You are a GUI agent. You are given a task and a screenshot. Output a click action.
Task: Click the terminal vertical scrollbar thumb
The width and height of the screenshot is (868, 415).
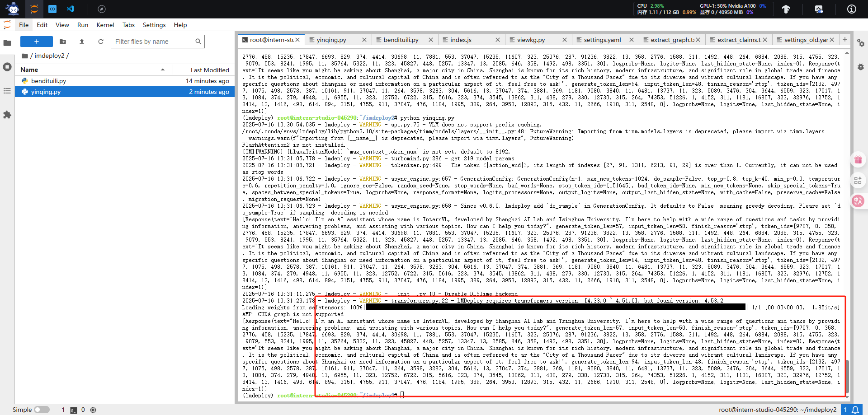[x=847, y=376]
